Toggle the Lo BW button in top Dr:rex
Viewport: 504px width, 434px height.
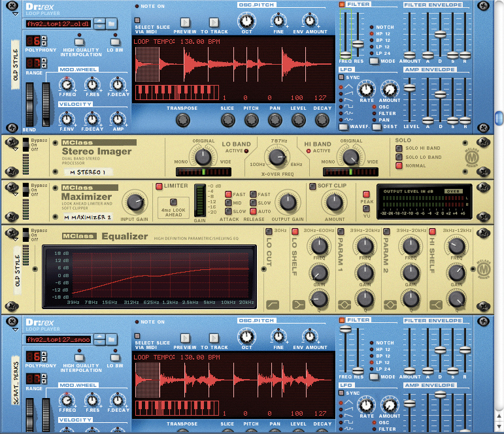coord(116,42)
